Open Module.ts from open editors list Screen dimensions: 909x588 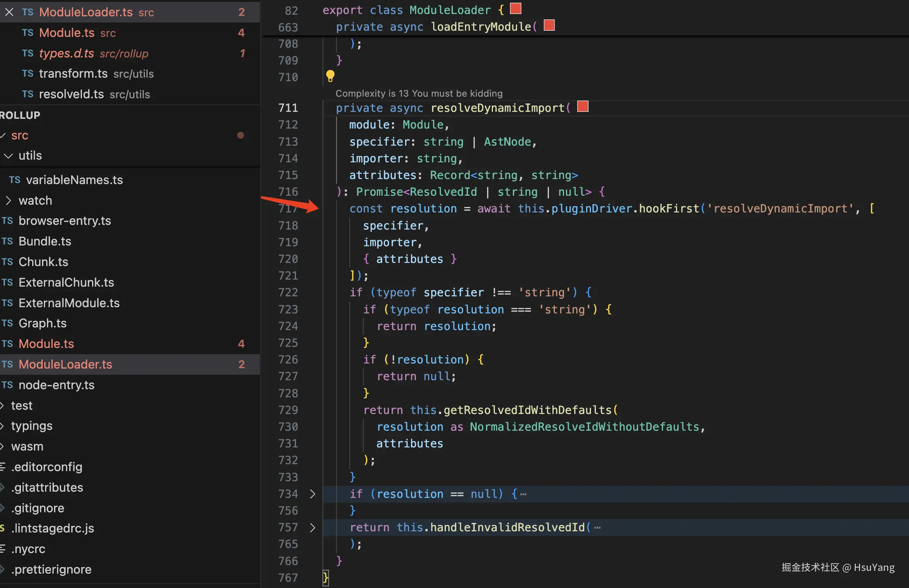[66, 33]
